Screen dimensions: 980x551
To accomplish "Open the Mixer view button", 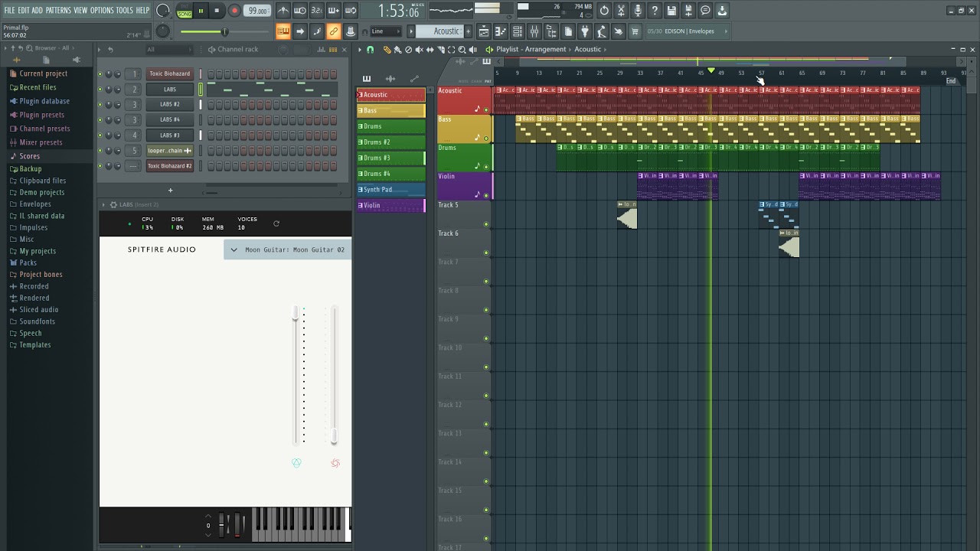I will coord(534,31).
